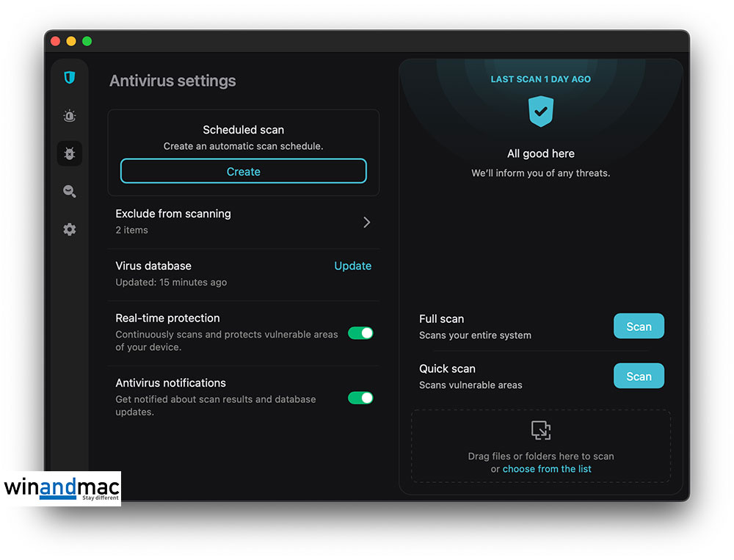Update the virus database
Screen dimensions: 734x560
(x=352, y=266)
